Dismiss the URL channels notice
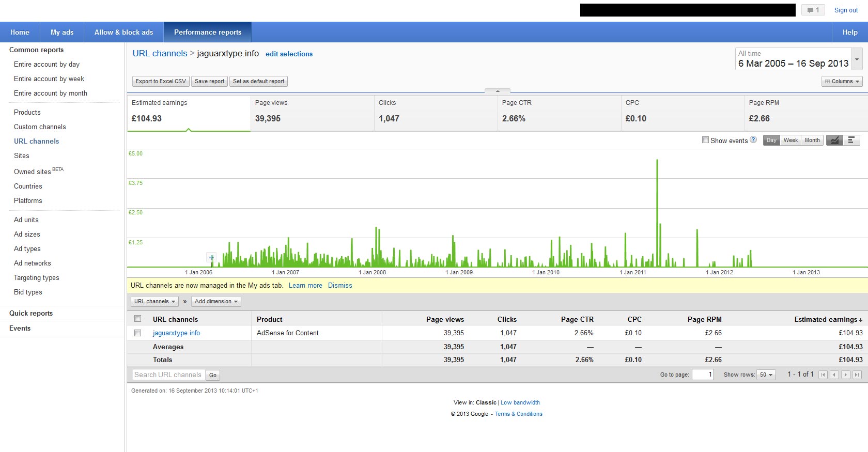 [340, 285]
